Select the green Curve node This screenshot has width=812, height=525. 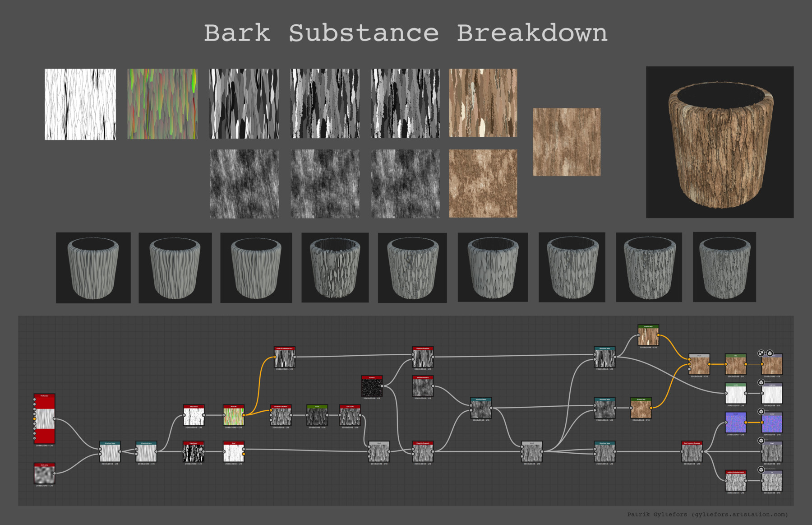pos(317,415)
